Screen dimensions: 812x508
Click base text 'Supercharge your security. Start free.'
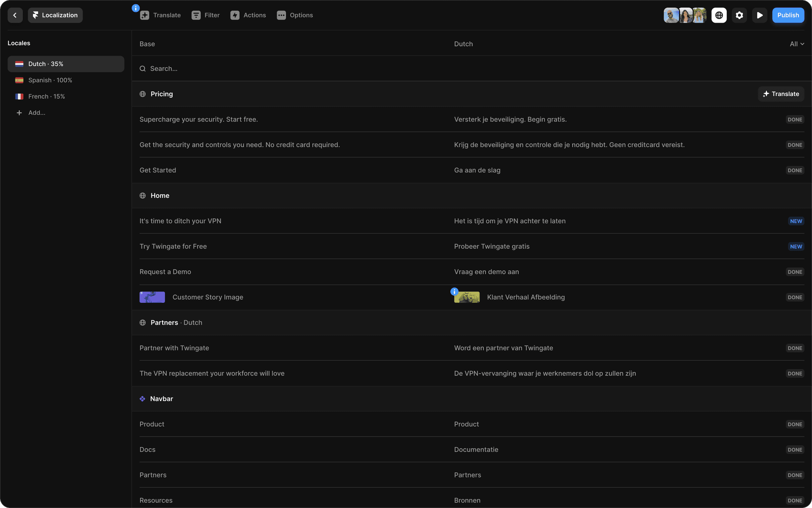[x=199, y=119]
